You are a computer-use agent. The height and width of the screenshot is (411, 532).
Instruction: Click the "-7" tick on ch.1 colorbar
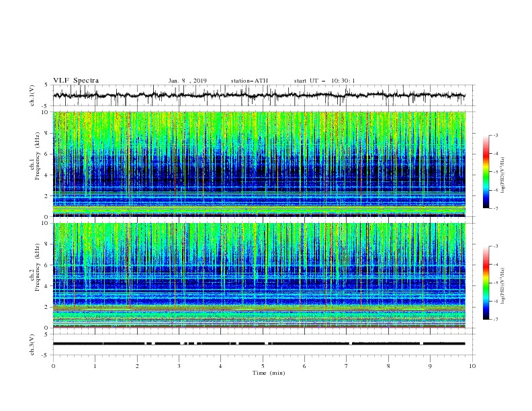[495, 208]
